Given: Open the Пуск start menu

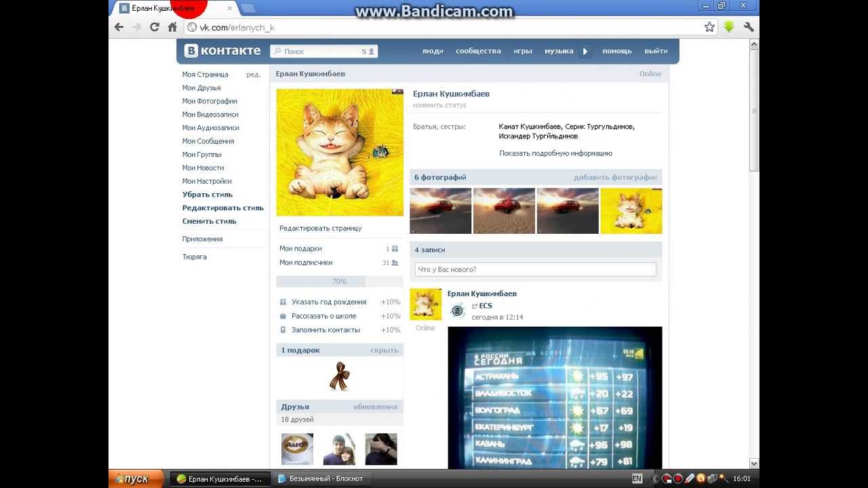Looking at the screenshot, I should (136, 479).
